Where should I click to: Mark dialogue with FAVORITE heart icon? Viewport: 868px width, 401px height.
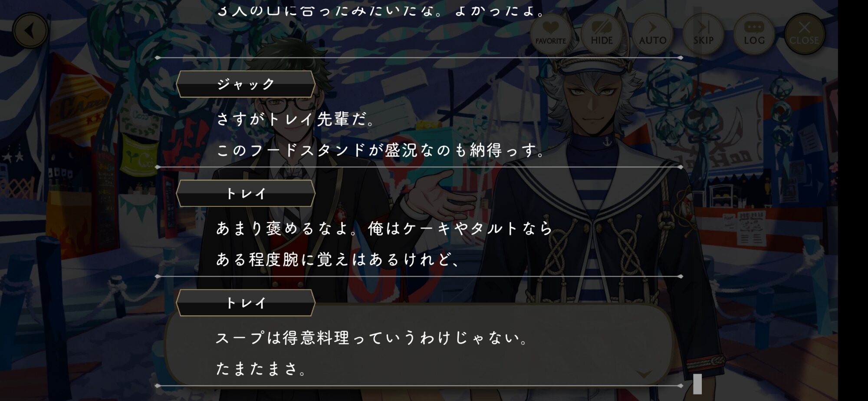(550, 33)
